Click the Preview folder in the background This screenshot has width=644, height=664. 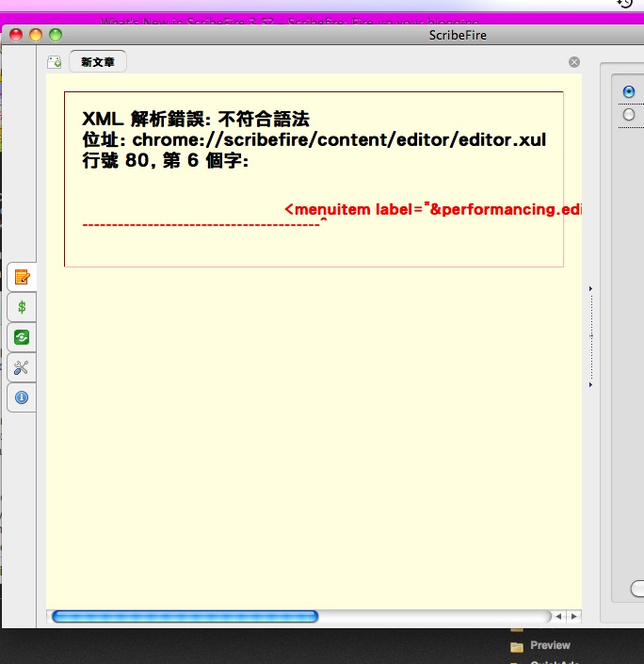[540, 646]
